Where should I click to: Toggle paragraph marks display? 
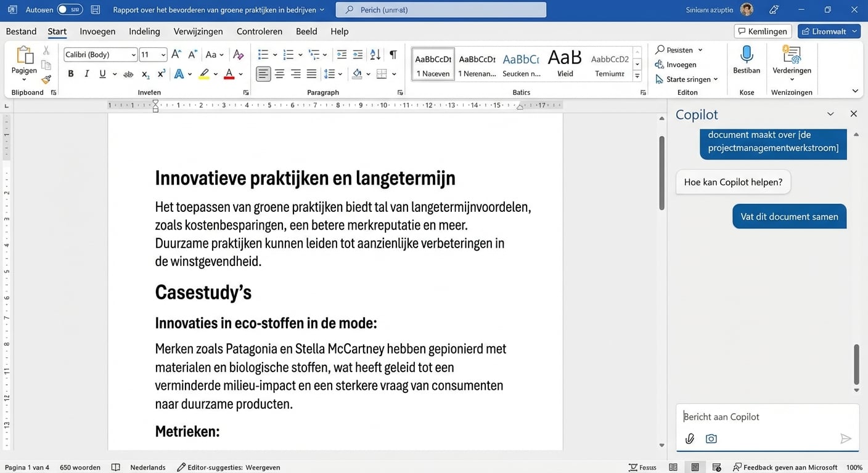click(393, 54)
